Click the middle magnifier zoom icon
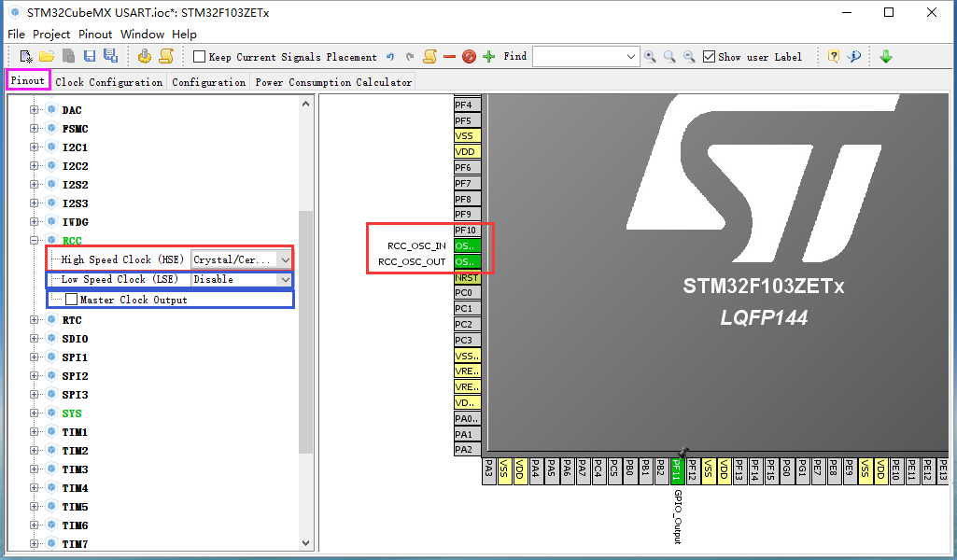Image resolution: width=957 pixels, height=560 pixels. (x=669, y=57)
